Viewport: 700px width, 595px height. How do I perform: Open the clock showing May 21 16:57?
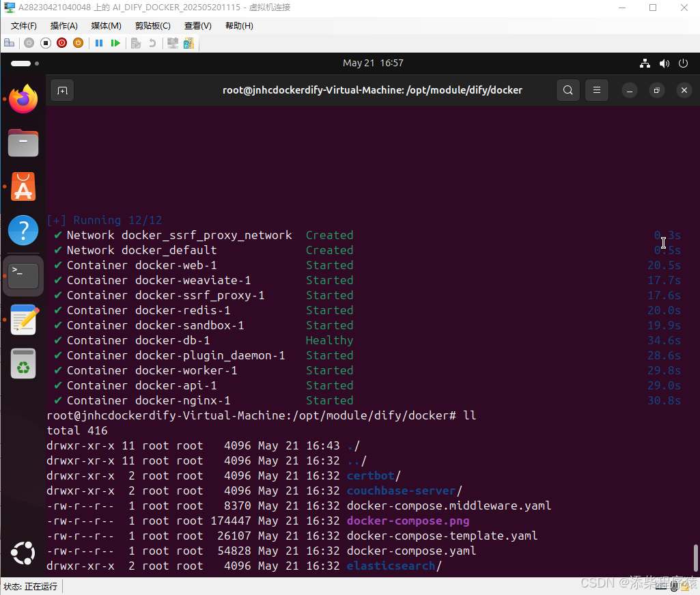coord(373,63)
